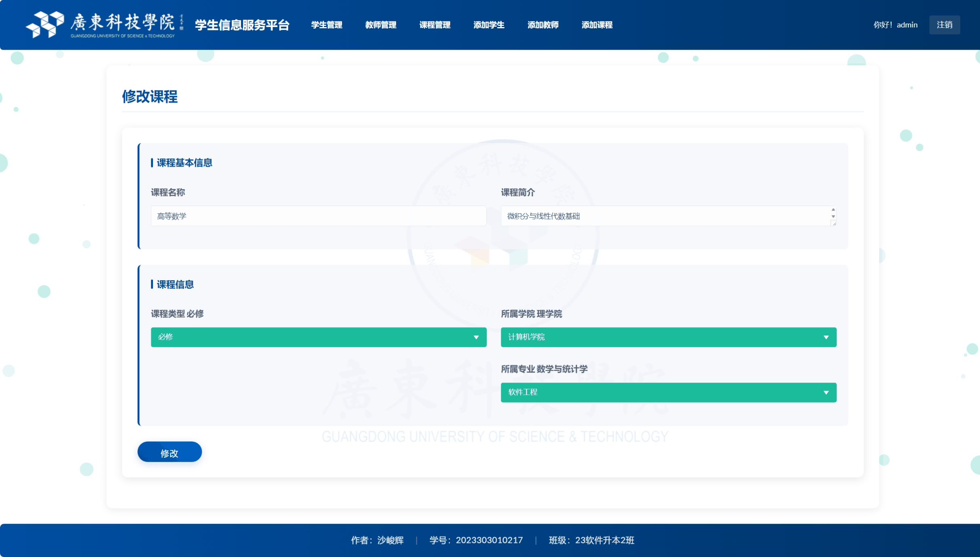
Task: Navigate to 添加学生 page
Action: pos(489,25)
